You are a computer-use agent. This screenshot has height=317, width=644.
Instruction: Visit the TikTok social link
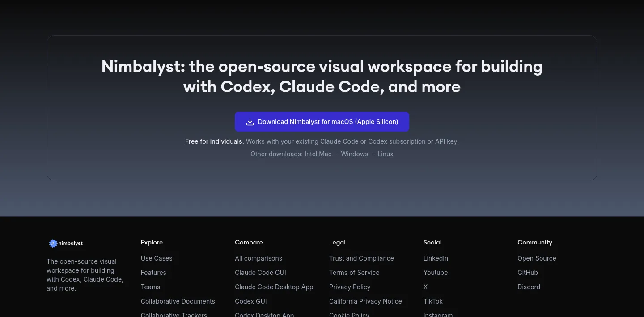click(x=433, y=301)
